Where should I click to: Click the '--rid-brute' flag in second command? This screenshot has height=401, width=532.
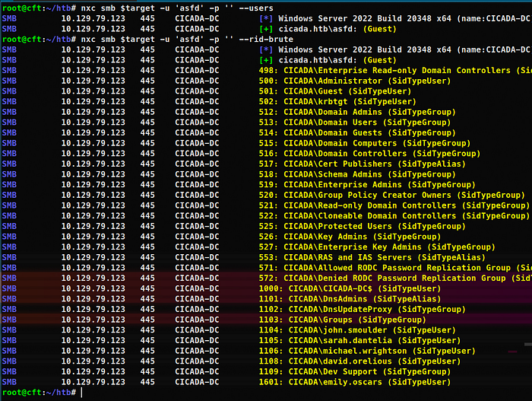click(266, 40)
